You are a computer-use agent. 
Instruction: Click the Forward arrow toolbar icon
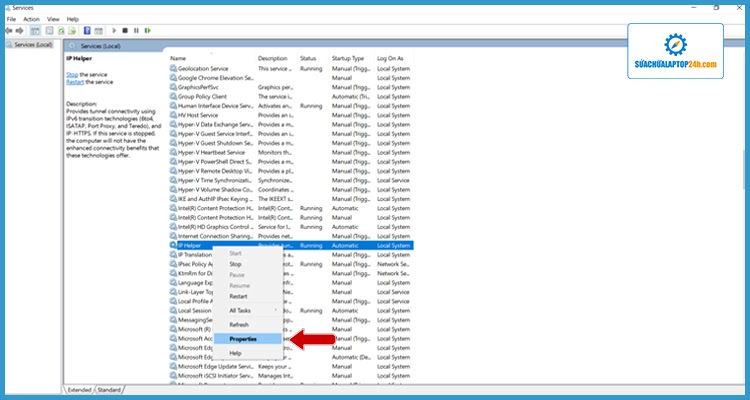(x=21, y=31)
